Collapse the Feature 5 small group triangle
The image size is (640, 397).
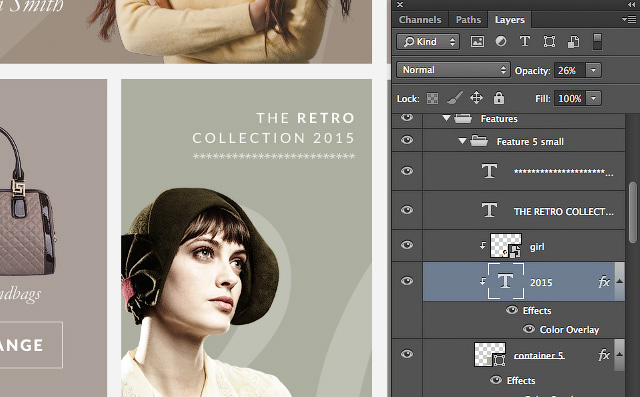462,141
